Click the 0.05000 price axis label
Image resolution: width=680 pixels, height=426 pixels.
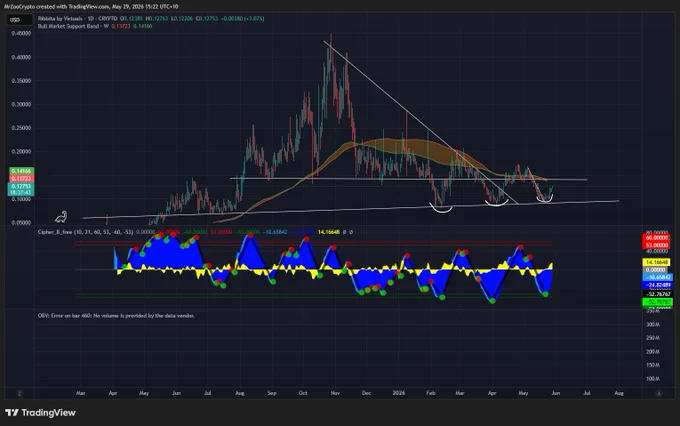21,223
